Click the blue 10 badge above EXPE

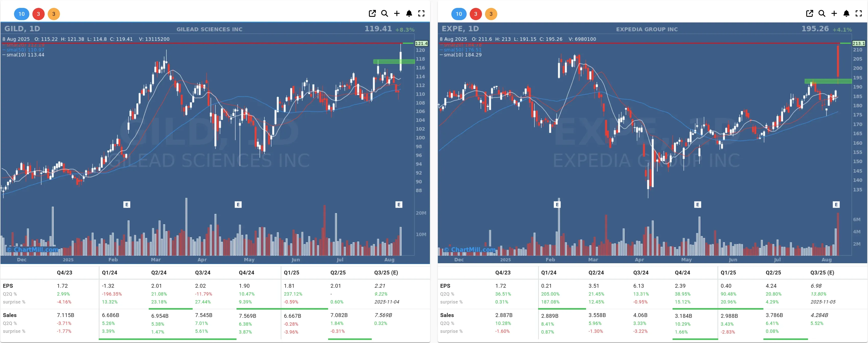[x=459, y=14]
